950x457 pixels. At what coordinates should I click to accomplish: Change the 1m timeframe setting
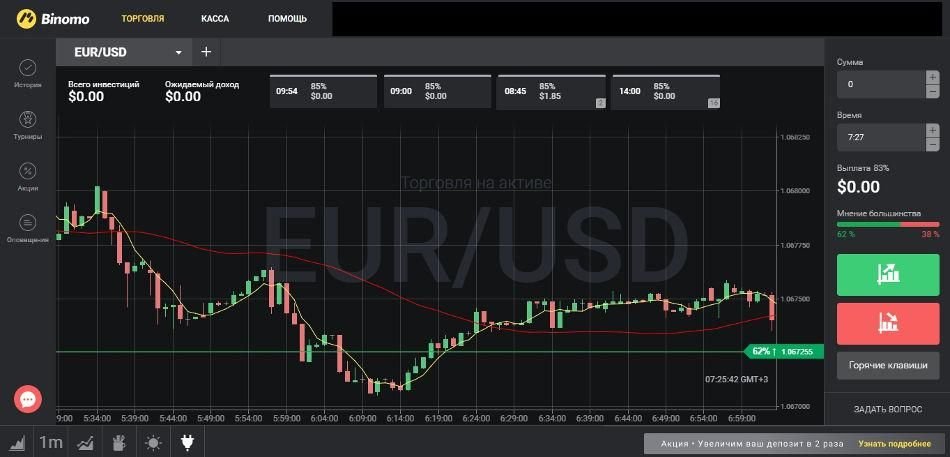tap(51, 442)
